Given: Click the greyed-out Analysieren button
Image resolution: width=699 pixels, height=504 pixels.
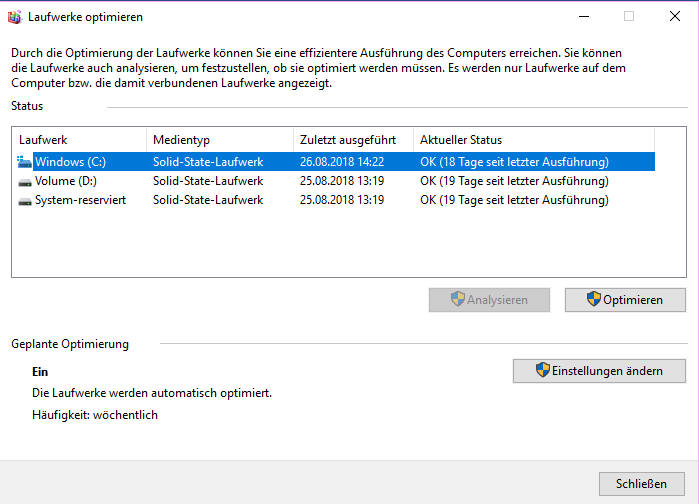Looking at the screenshot, I should click(489, 300).
